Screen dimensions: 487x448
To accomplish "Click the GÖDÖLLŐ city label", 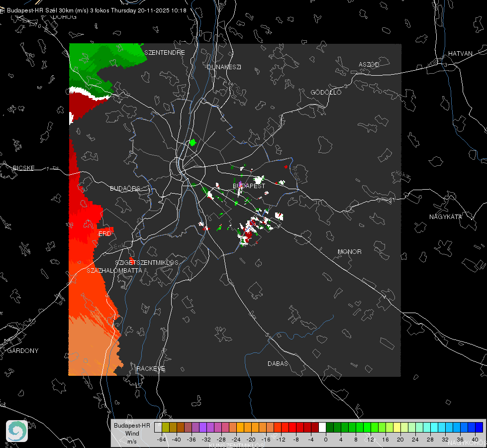I will (x=326, y=92).
